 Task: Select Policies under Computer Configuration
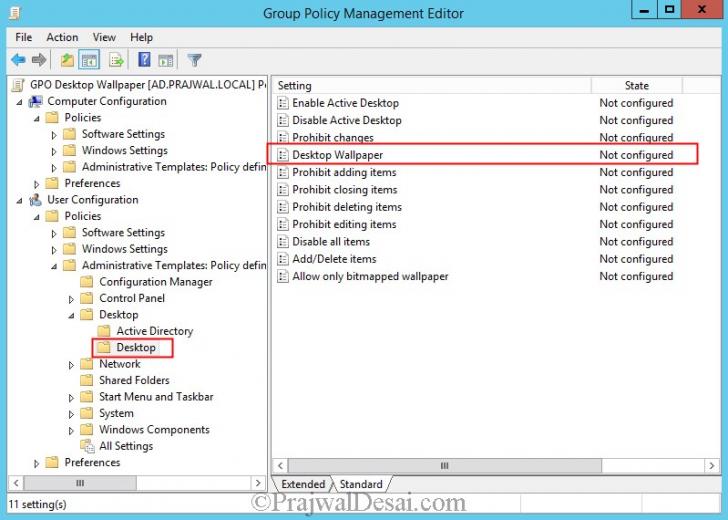click(83, 118)
